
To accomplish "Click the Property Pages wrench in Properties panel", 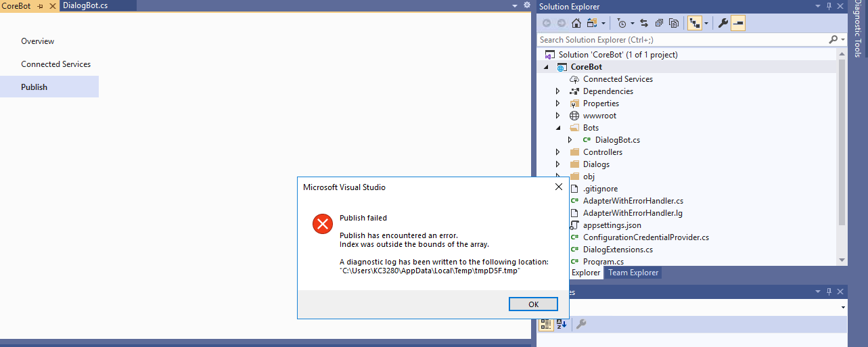I will click(x=580, y=324).
